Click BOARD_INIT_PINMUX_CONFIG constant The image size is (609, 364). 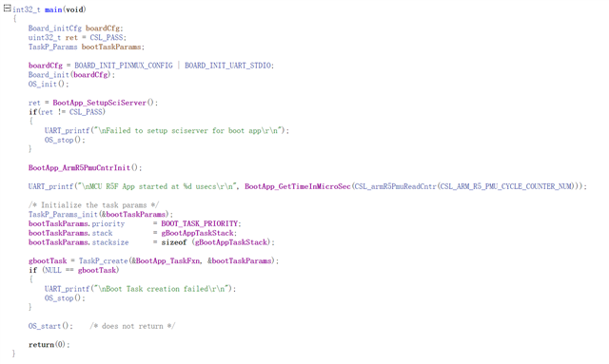[x=124, y=66]
